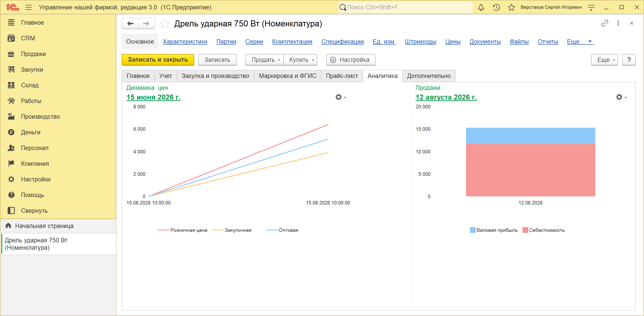The height and width of the screenshot is (316, 644).
Task: Collapse the sidebar with Свернуть icon
Action: pyautogui.click(x=11, y=211)
